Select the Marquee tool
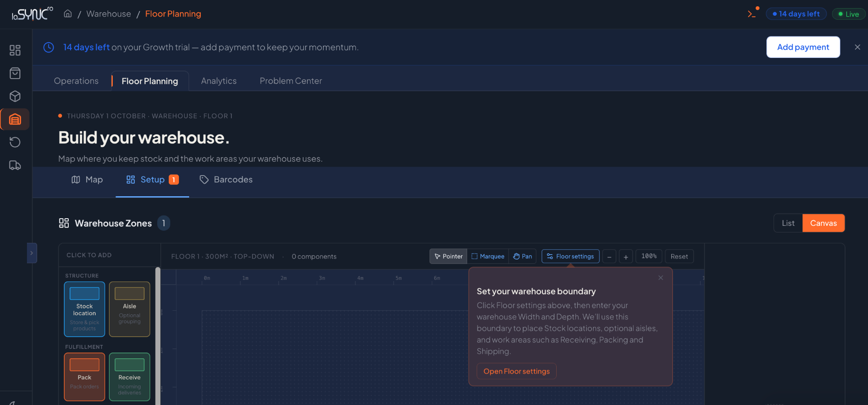The height and width of the screenshot is (405, 868). 488,256
